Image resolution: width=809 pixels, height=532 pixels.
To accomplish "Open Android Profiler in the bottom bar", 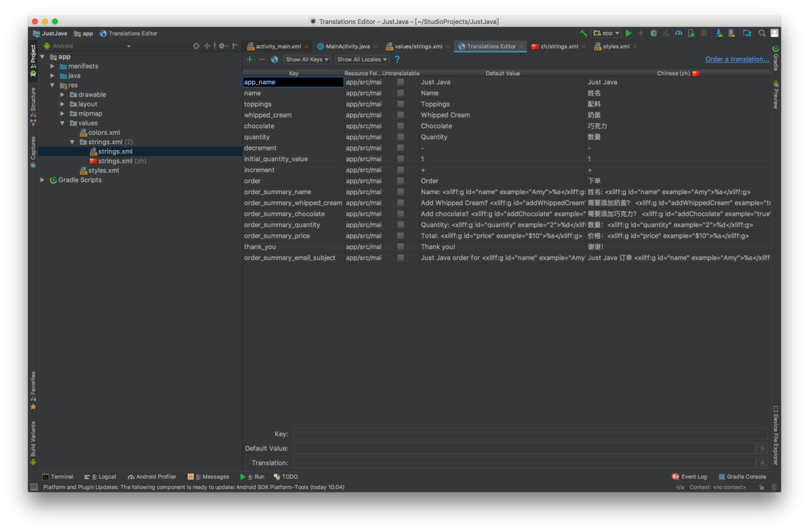I will (x=152, y=477).
